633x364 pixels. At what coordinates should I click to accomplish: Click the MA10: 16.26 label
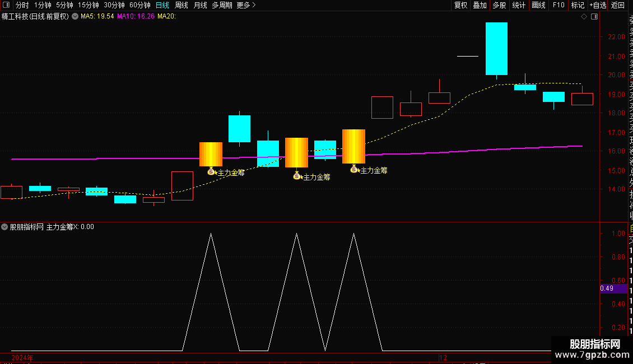[x=136, y=16]
